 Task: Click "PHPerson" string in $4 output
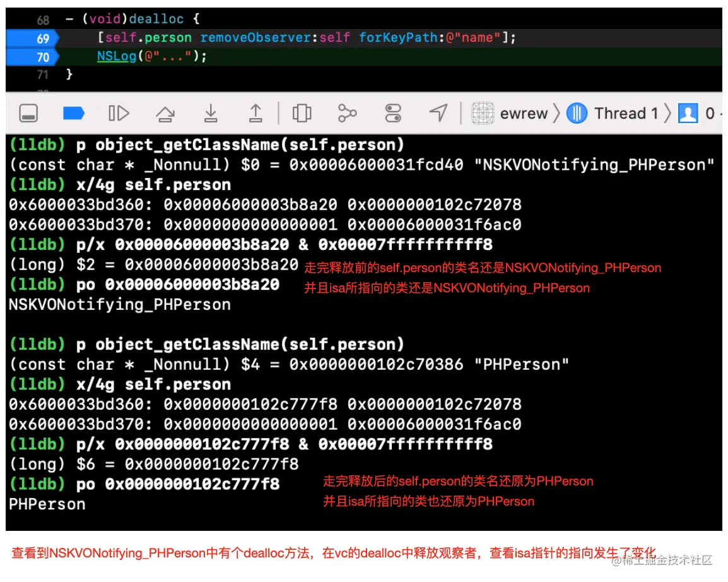(521, 365)
